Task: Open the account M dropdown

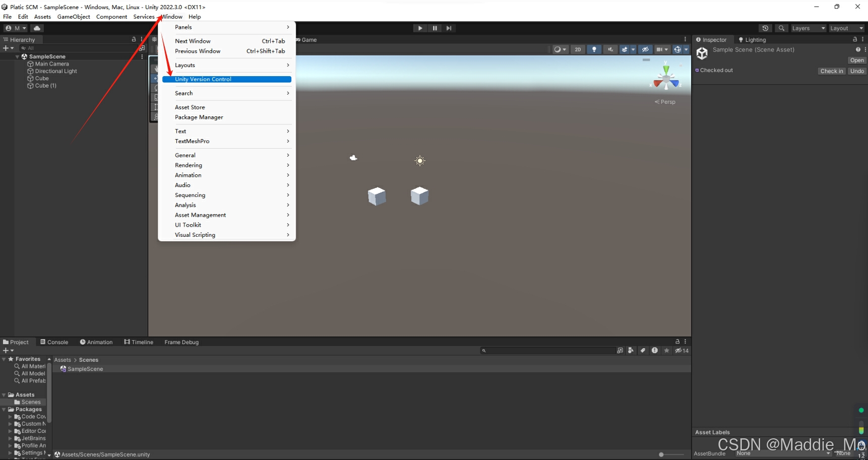Action: tap(16, 28)
